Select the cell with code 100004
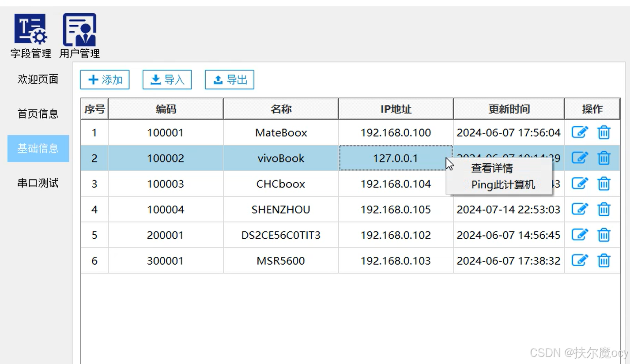Viewport: 630px width, 364px height. click(166, 209)
